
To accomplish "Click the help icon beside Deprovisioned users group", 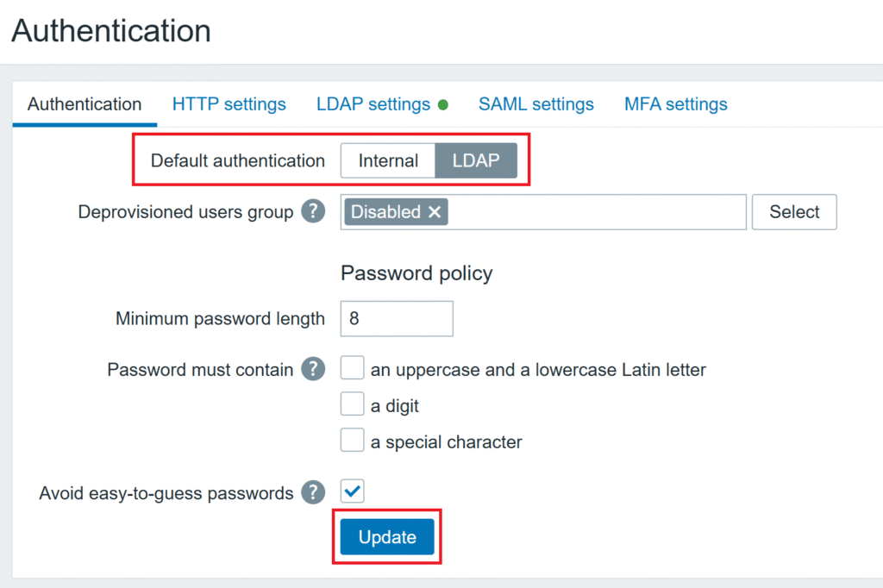I will pos(313,211).
